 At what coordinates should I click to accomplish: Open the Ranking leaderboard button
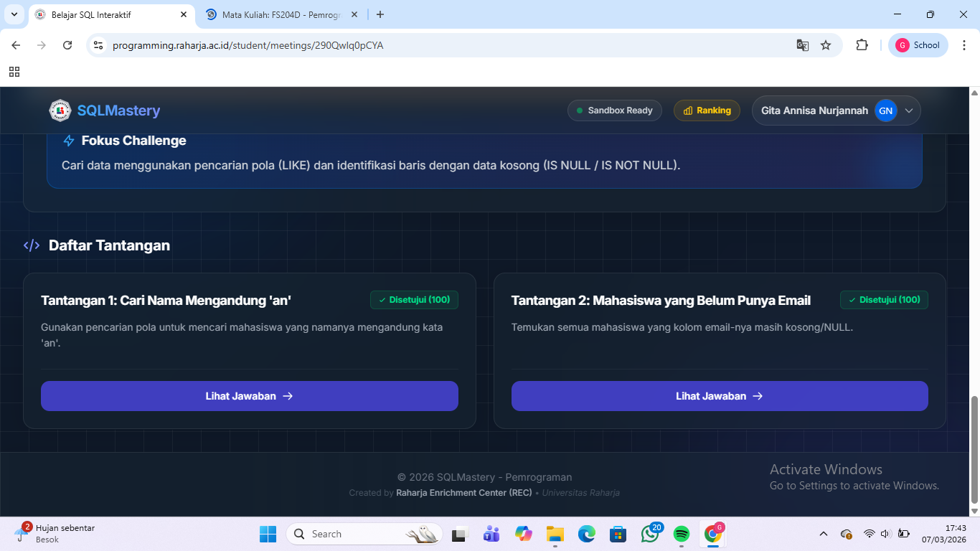(x=707, y=110)
